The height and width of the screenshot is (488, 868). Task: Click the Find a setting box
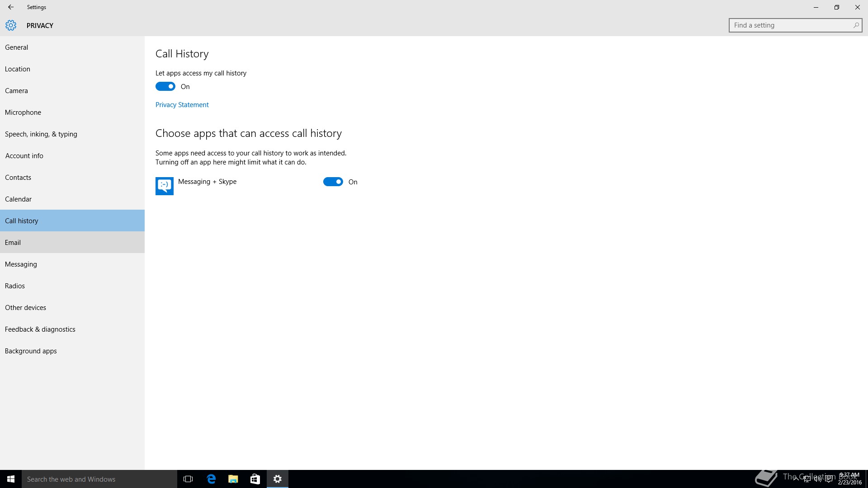tap(791, 25)
